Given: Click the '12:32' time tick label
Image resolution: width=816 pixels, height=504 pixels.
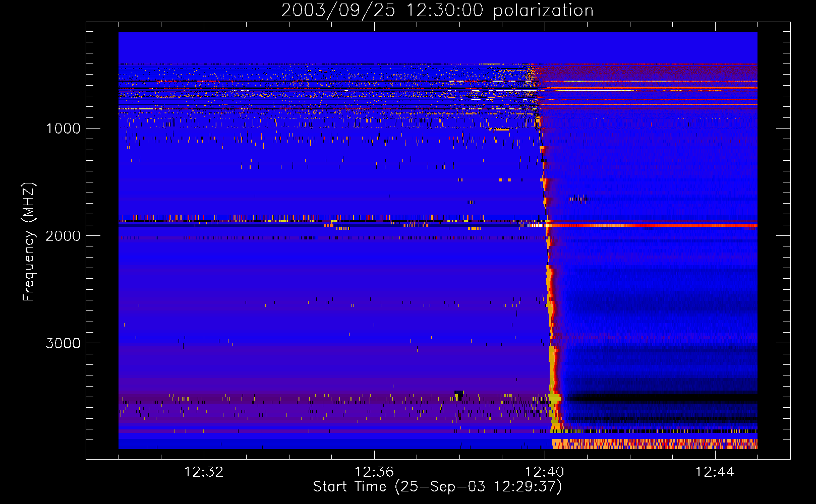Looking at the screenshot, I should click(x=204, y=472).
